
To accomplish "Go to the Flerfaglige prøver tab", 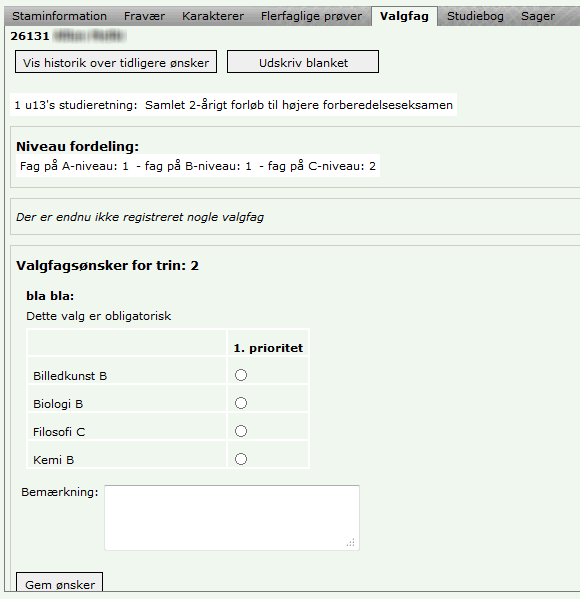I will tap(311, 16).
